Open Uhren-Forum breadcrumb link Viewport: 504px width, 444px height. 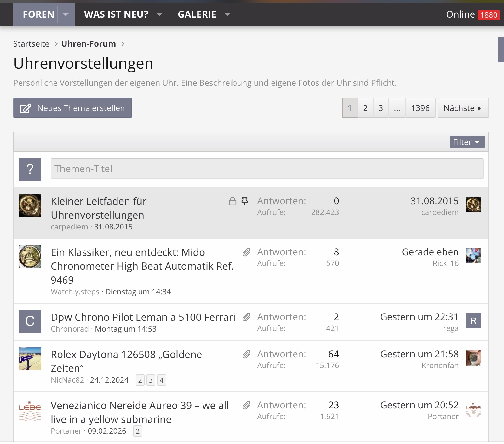(89, 44)
